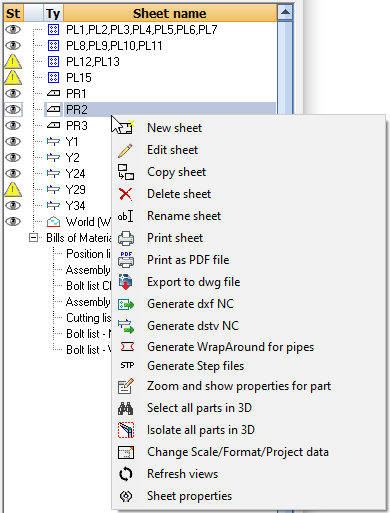Image resolution: width=390 pixels, height=513 pixels.
Task: Select Generate WrapAround for pipes
Action: 230,347
